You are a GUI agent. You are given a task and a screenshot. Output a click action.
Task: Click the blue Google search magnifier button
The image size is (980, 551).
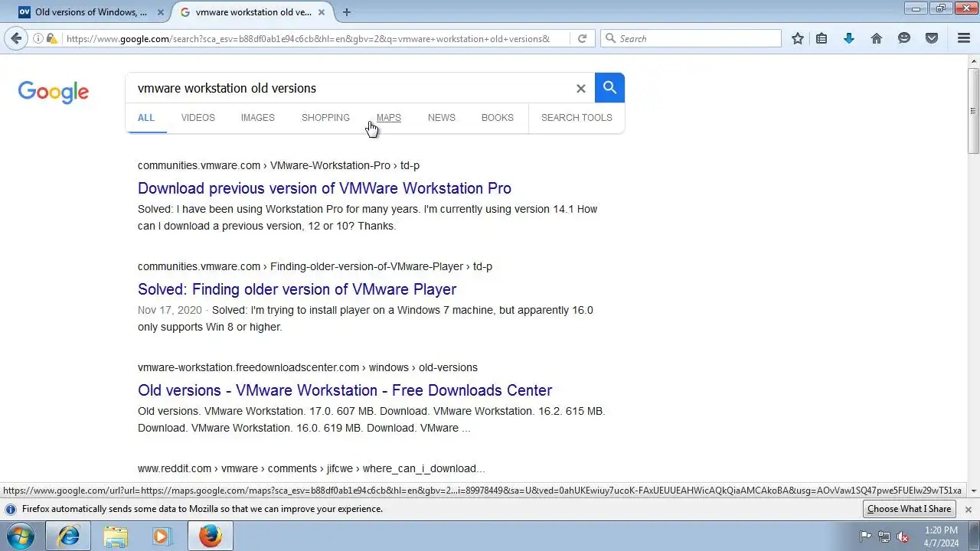(x=609, y=88)
